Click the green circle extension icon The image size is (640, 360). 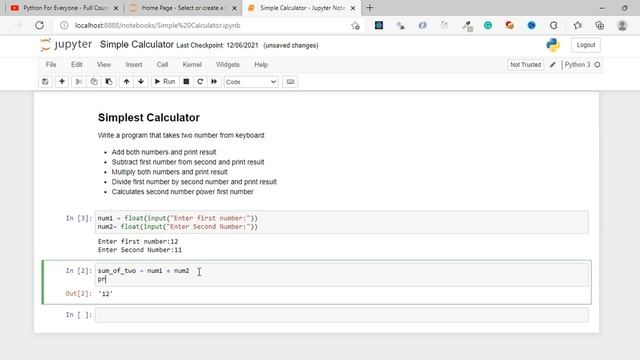coord(488,25)
